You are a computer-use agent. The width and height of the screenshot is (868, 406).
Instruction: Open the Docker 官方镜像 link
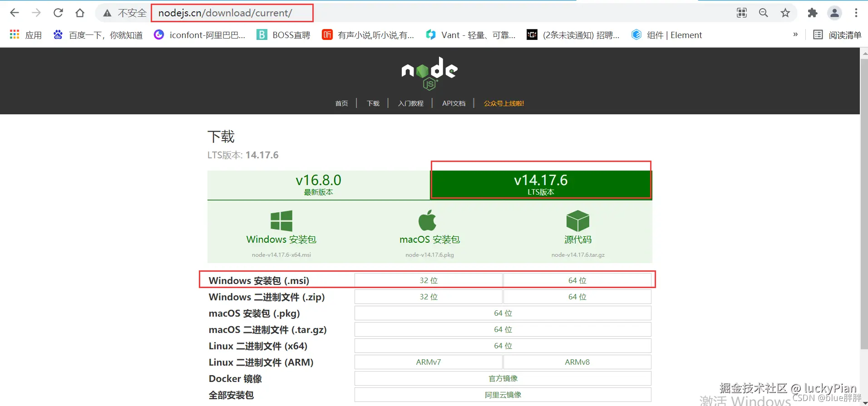pyautogui.click(x=503, y=378)
